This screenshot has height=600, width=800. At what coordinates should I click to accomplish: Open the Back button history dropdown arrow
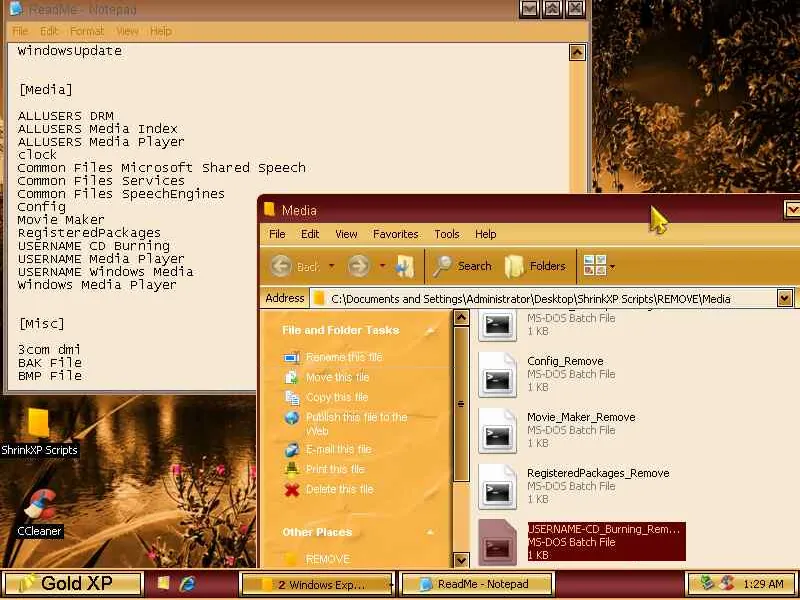coord(332,266)
